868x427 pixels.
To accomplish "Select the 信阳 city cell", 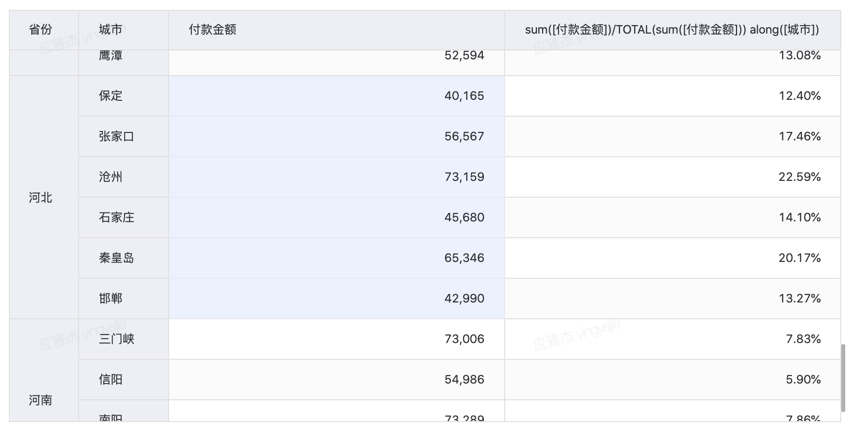I will click(111, 380).
